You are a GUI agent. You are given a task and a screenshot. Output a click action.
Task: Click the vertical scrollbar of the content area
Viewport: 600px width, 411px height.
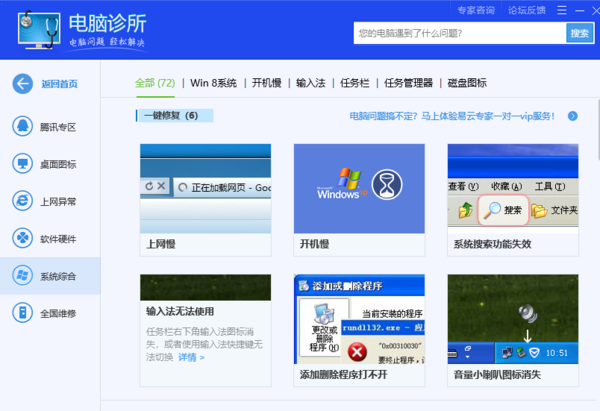598,129
